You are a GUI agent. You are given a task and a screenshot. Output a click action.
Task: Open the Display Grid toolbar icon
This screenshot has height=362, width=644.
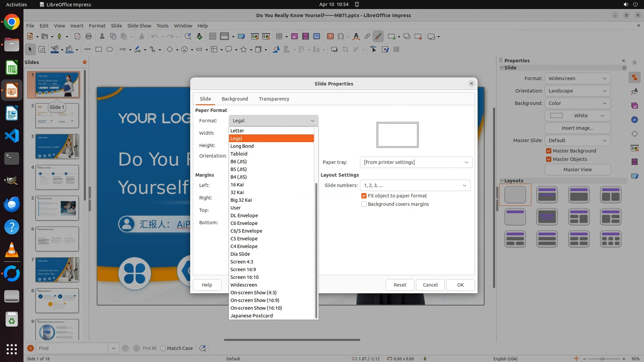tap(212, 37)
